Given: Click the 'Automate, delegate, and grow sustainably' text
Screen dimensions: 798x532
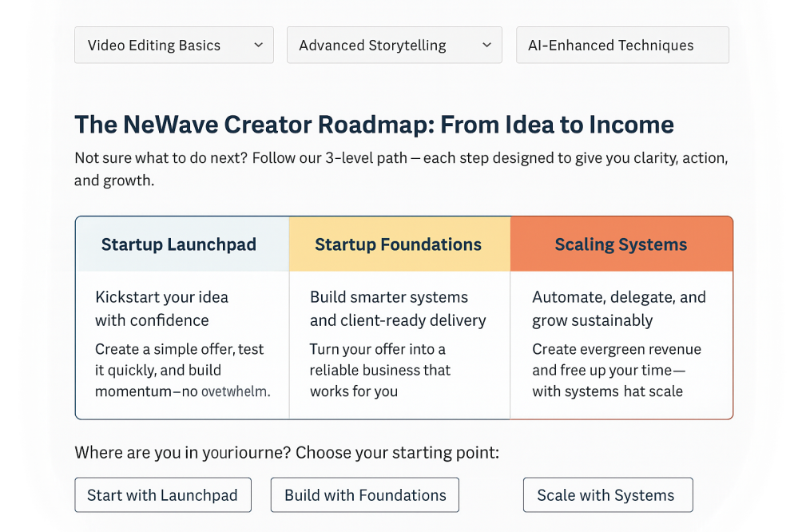Looking at the screenshot, I should pos(619,308).
